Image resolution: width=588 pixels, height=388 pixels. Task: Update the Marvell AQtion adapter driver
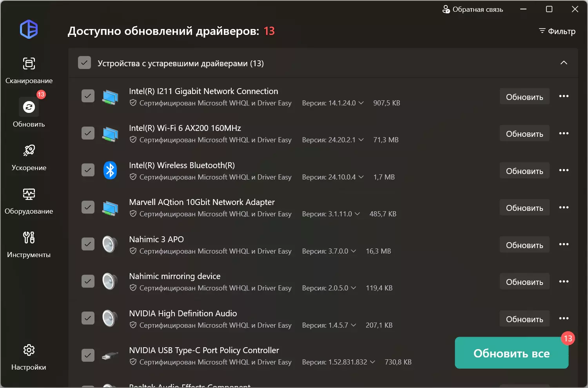tap(524, 208)
